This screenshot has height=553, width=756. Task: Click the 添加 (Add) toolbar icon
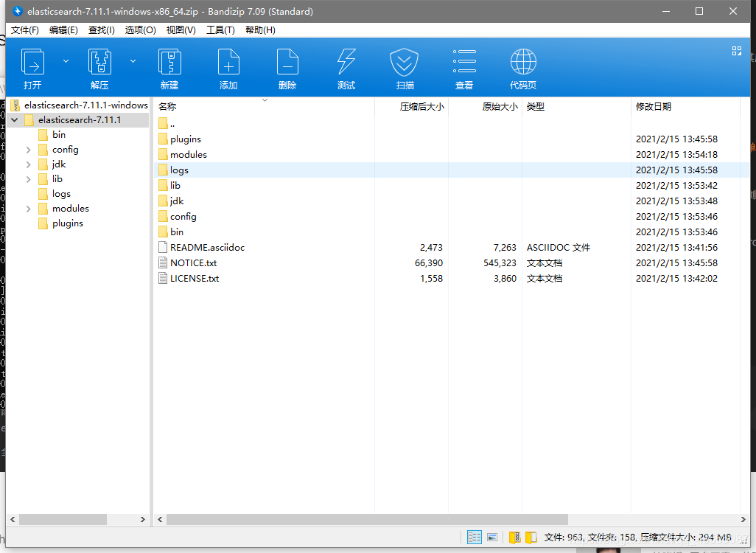[x=228, y=62]
